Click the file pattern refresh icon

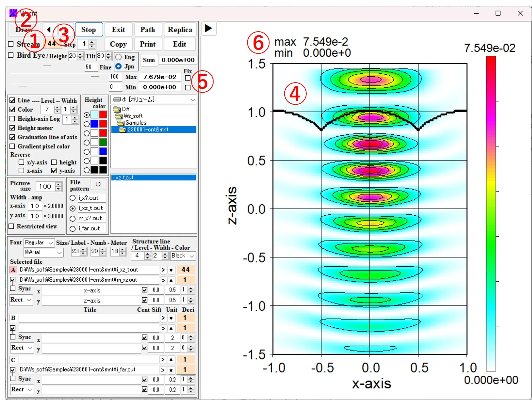pyautogui.click(x=98, y=184)
